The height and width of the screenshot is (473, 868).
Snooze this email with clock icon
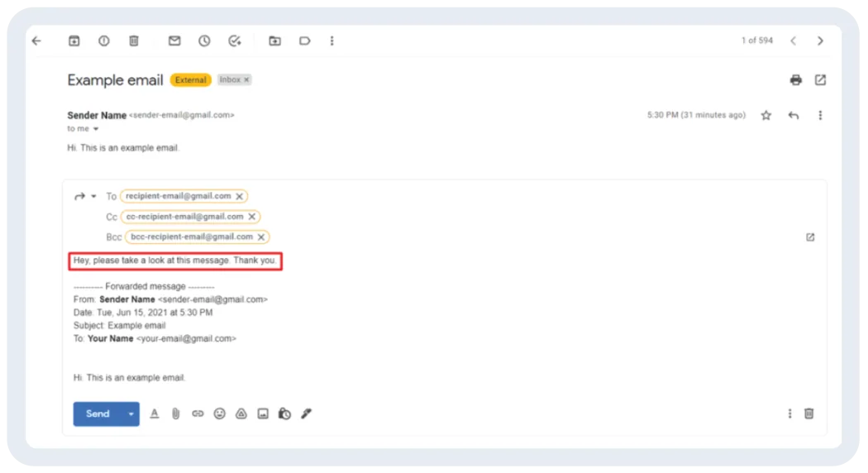(x=204, y=41)
